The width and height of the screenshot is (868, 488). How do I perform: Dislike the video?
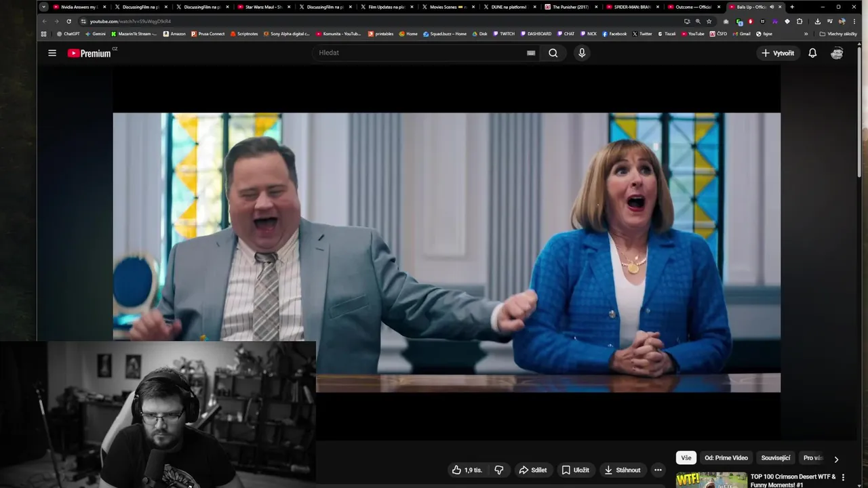499,470
